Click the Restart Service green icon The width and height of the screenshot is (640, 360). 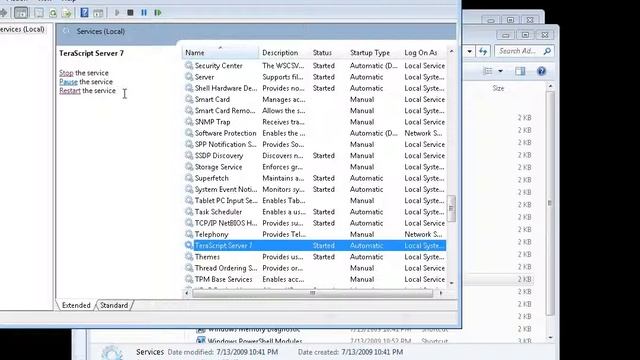[158, 13]
